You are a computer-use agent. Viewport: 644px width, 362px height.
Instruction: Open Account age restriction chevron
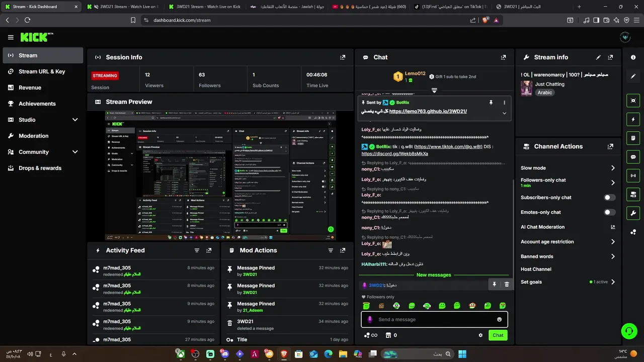pyautogui.click(x=613, y=242)
